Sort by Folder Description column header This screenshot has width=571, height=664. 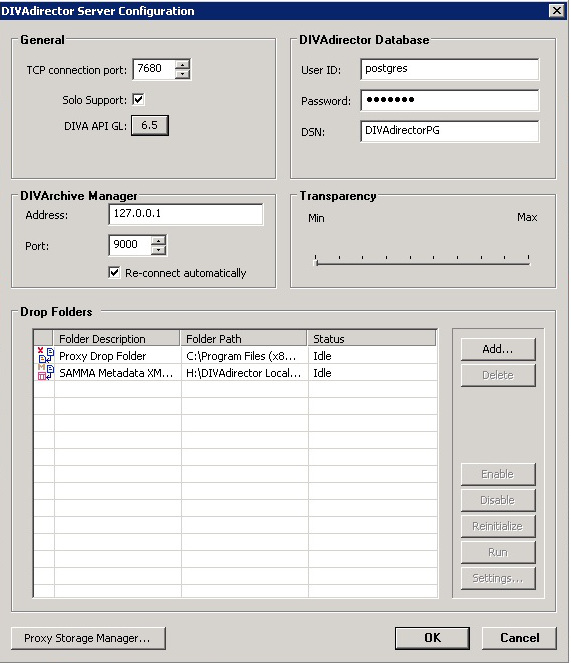(116, 338)
